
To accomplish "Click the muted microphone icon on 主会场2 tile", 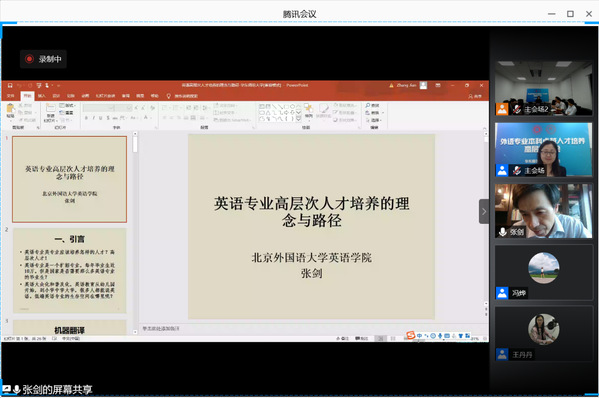I will tap(516, 109).
